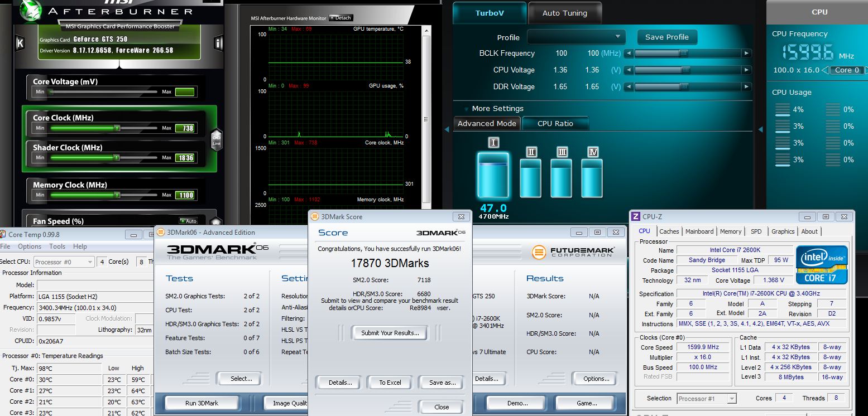Open the Advanced Mode tab

click(487, 123)
